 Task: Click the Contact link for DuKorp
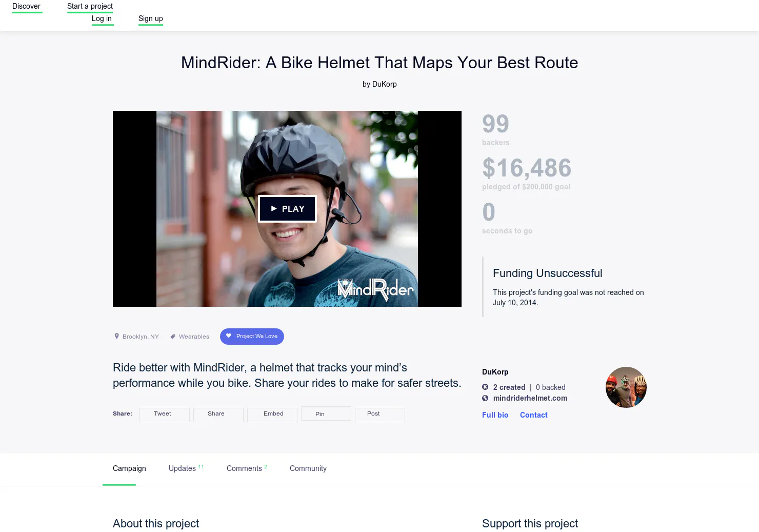(534, 415)
